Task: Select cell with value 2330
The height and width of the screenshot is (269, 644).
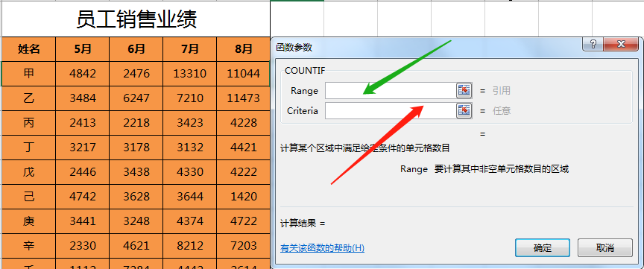Action: [x=83, y=247]
